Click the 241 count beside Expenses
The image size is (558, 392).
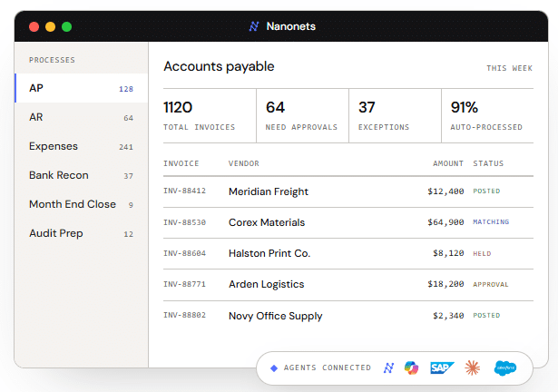[126, 147]
